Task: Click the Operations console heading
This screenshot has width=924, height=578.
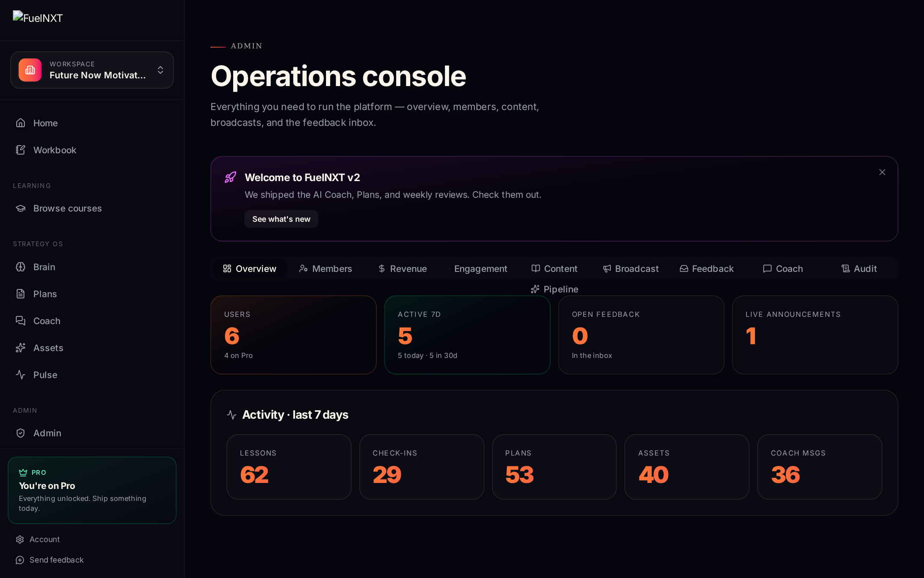Action: [x=338, y=76]
